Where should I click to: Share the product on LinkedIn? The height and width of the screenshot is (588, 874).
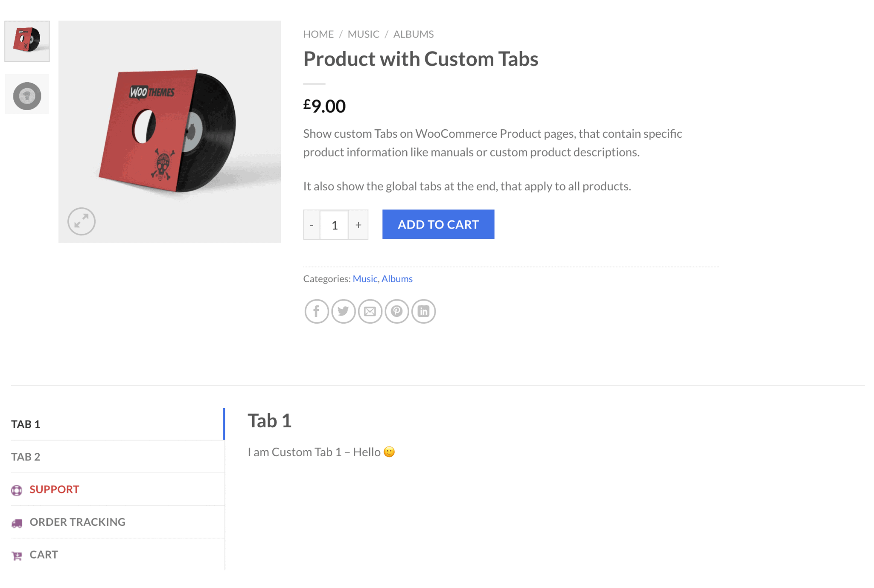click(x=423, y=311)
